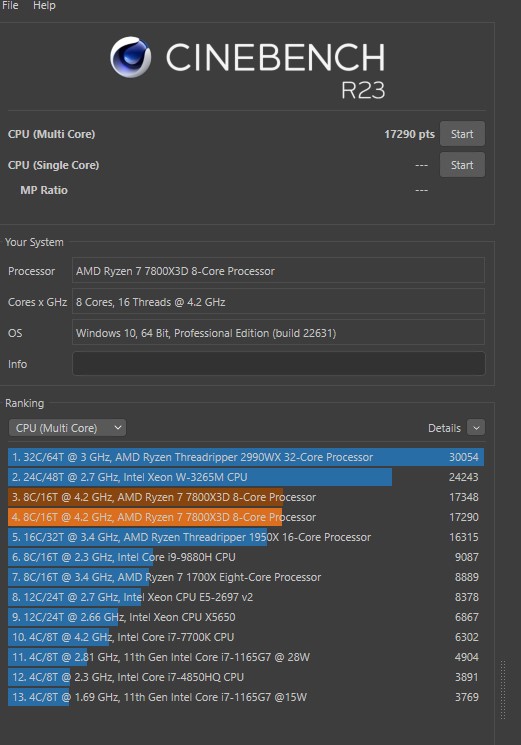Expand the Details dropdown arrow
This screenshot has width=521, height=745.
(x=476, y=428)
